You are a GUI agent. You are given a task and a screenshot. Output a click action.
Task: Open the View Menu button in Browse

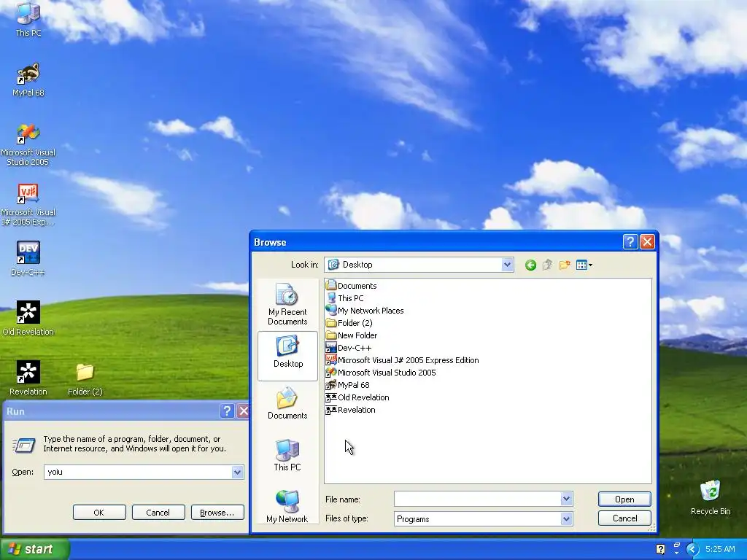coord(584,265)
